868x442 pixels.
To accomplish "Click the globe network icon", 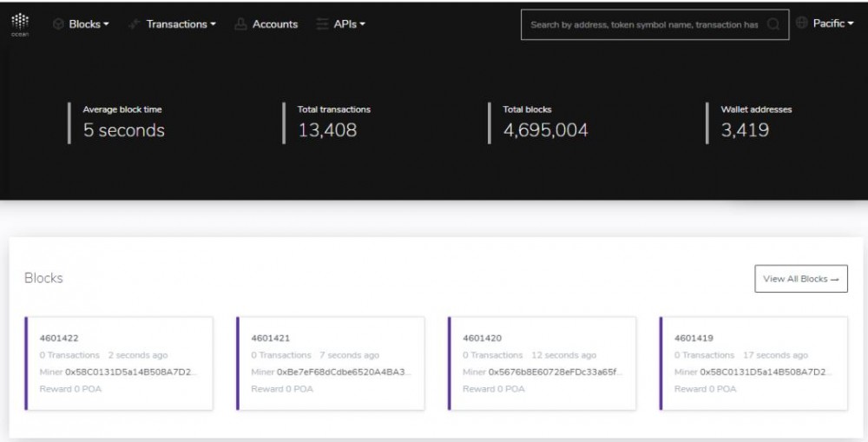I will click(801, 23).
